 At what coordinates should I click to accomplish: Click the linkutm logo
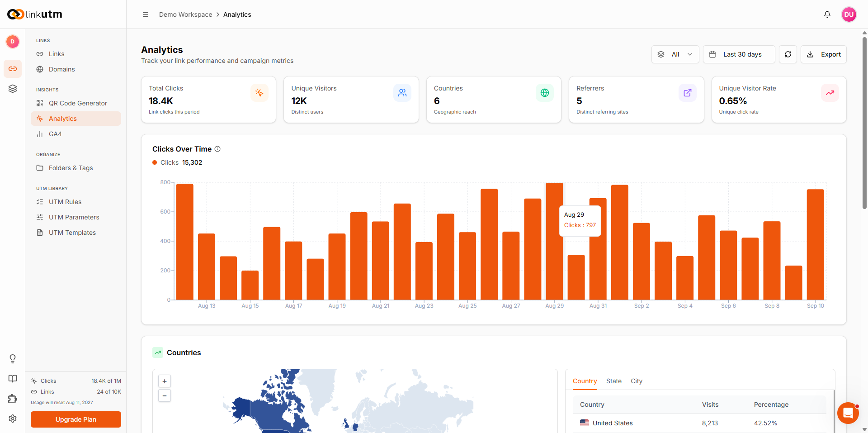pyautogui.click(x=35, y=14)
